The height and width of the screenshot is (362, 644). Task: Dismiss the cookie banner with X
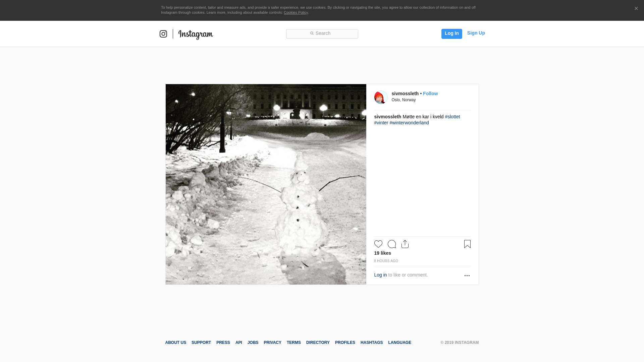pos(636,8)
